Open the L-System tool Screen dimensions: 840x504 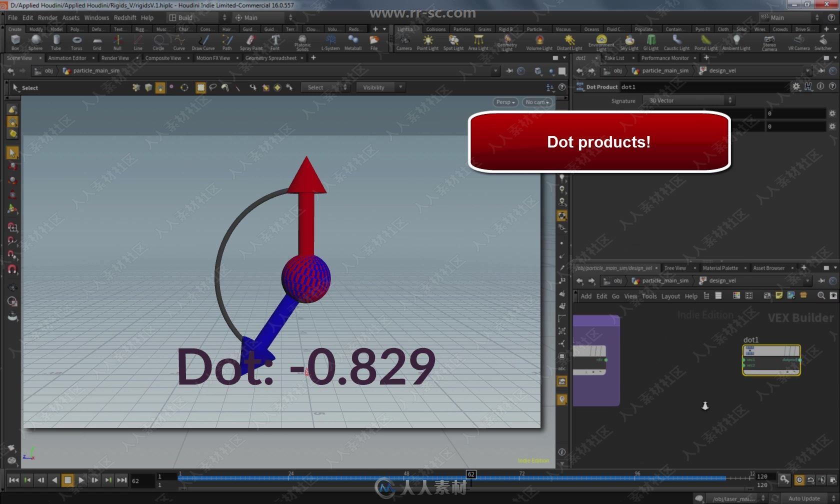pos(330,42)
